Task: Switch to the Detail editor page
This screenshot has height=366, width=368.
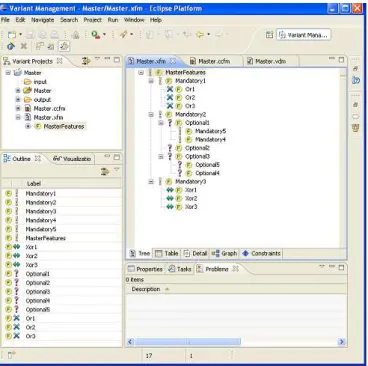Action: (x=196, y=254)
